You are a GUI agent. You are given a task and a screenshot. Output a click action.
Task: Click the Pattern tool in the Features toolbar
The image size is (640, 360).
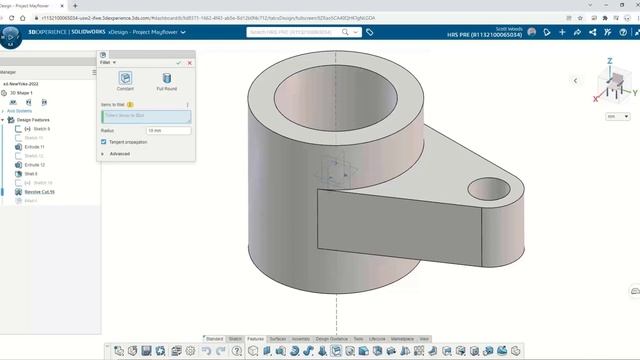[x=419, y=351]
